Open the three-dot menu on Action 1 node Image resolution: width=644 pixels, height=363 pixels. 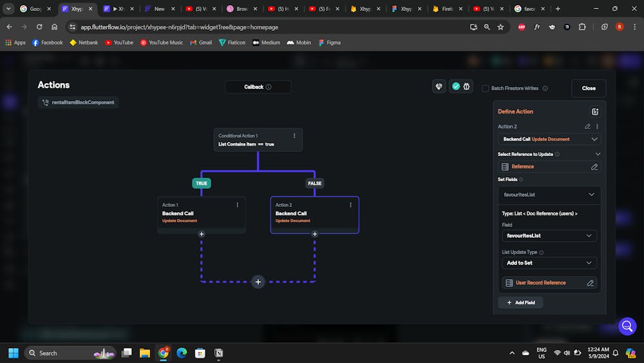click(238, 204)
